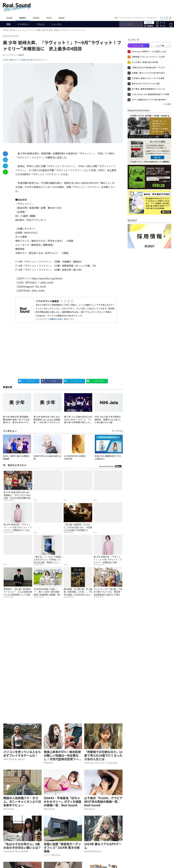Click ranking badge number 3

(129, 62)
